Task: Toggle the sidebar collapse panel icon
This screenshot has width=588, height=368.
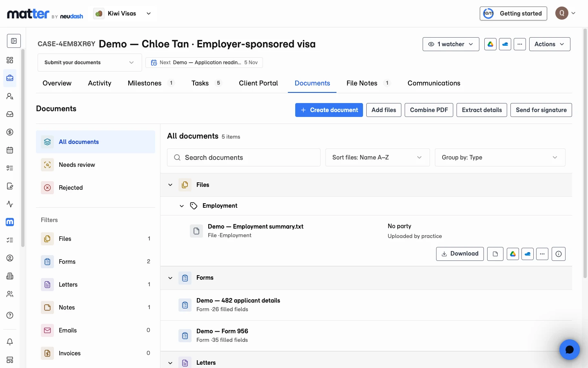Action: (x=14, y=41)
